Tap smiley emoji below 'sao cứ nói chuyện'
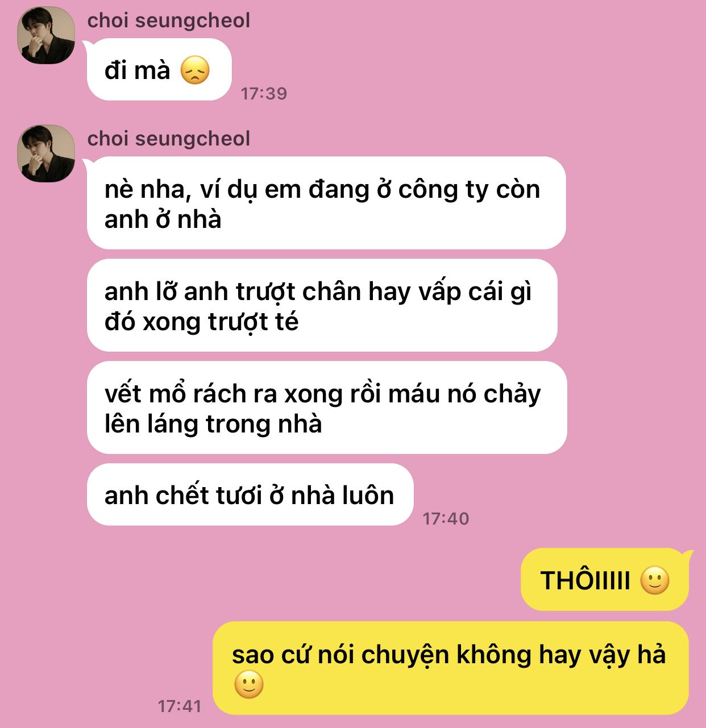 249,684
